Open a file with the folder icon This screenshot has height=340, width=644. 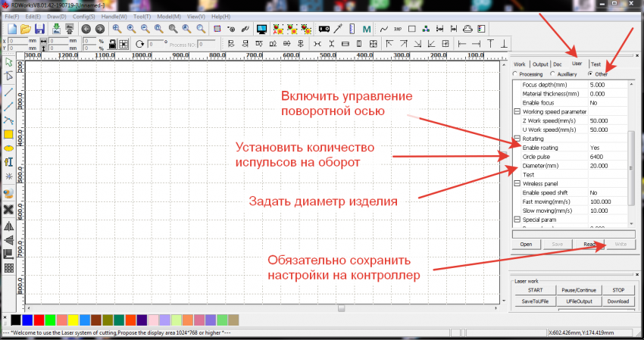tap(26, 29)
